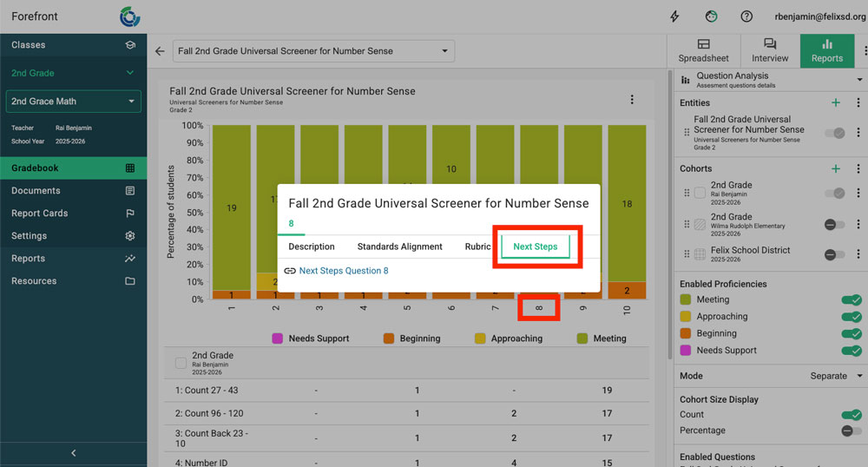Switch to the Standards Alignment tab
Viewport: 868px width, 467px height.
click(399, 247)
